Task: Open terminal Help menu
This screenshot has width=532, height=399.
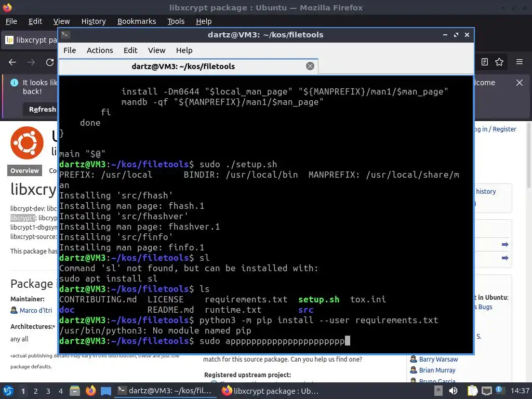Action: pos(184,50)
